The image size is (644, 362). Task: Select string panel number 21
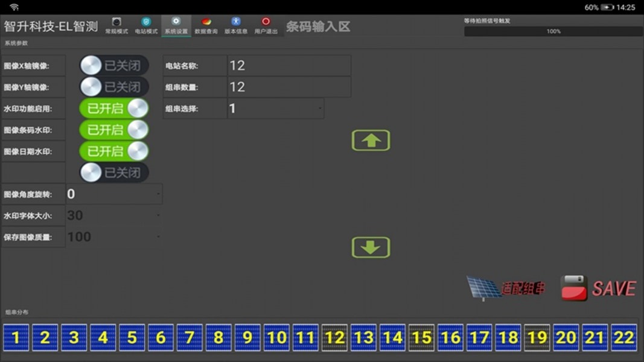595,337
